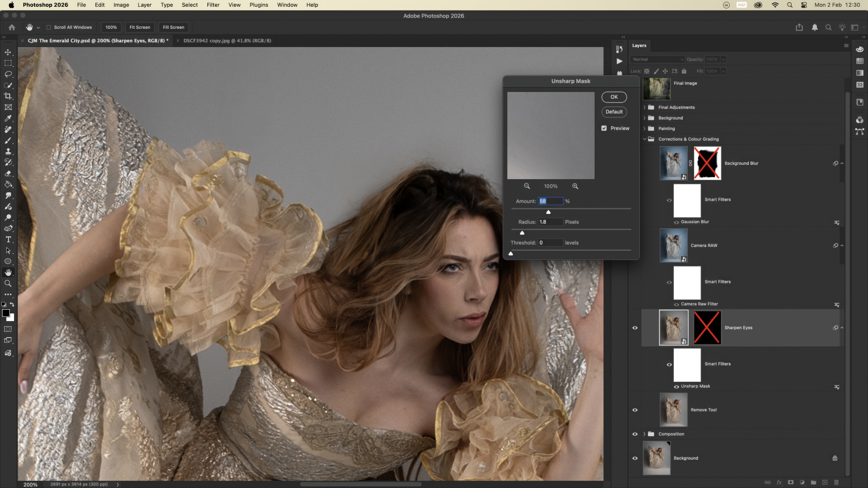Click the Fit Screen button
Viewport: 868px width, 488px height.
pos(139,27)
